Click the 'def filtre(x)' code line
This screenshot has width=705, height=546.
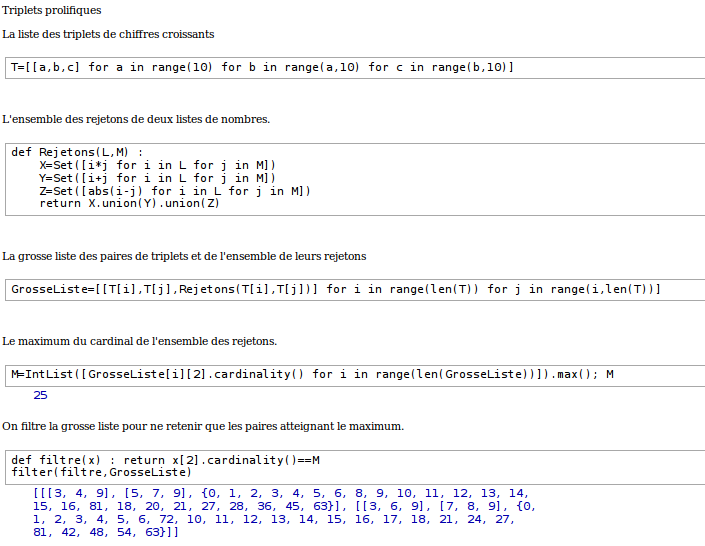165,459
